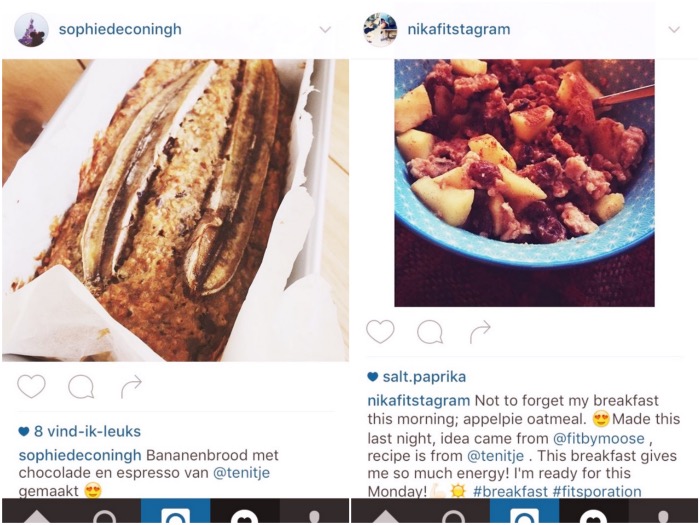Open sophiedeconingh's profile picture

31,29
